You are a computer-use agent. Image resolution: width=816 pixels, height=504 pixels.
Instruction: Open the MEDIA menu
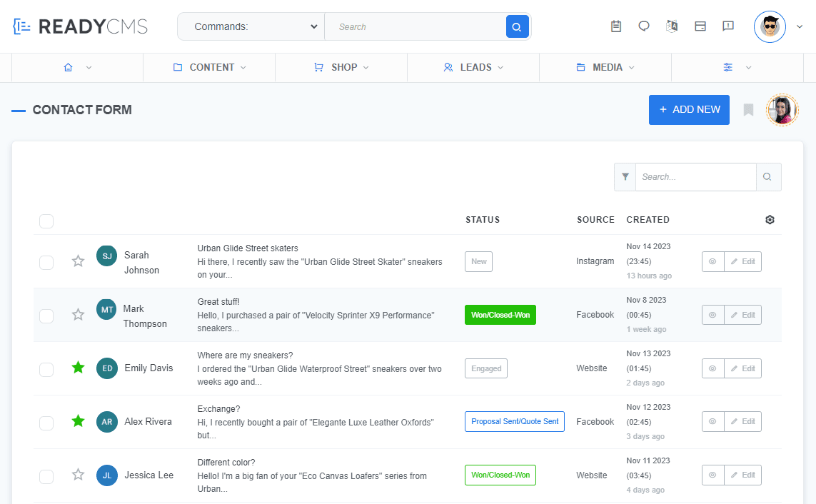pyautogui.click(x=606, y=68)
